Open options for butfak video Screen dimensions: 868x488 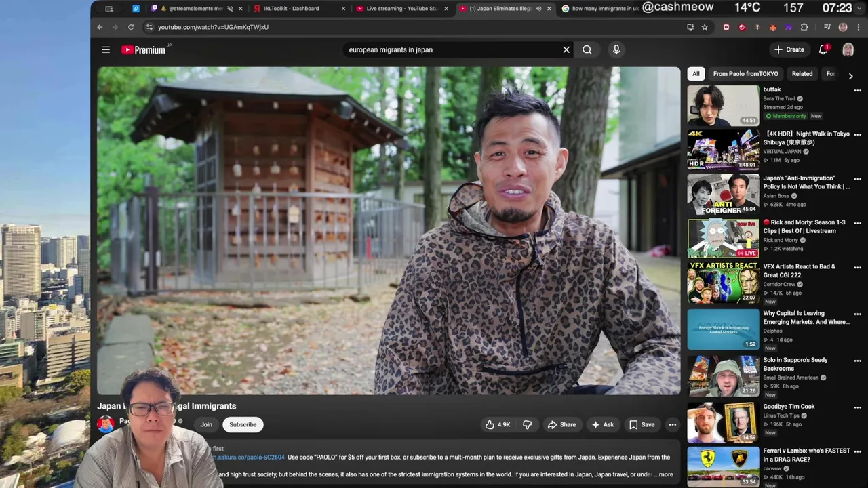(857, 90)
